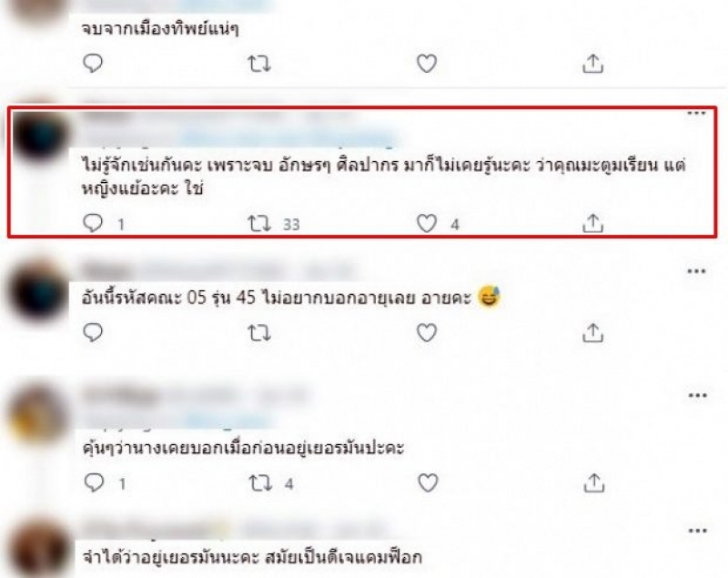This screenshot has height=578, width=728.
Task: Retweet the รุ่น 45 tweet
Action: [258, 333]
